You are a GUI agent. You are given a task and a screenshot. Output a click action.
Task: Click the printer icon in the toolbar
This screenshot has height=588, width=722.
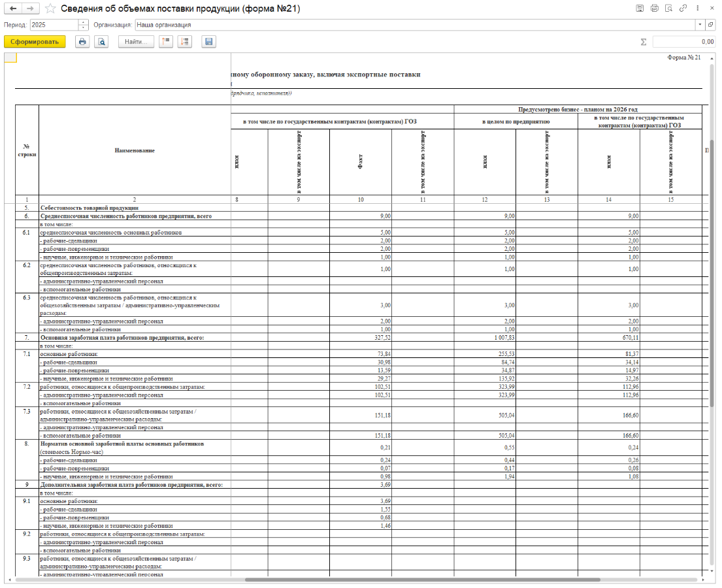82,41
